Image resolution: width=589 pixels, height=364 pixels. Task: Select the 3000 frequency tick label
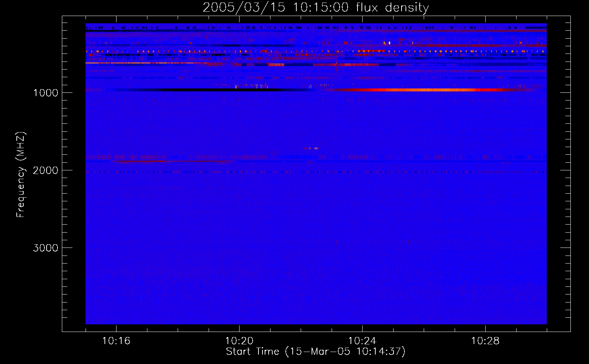click(x=46, y=248)
